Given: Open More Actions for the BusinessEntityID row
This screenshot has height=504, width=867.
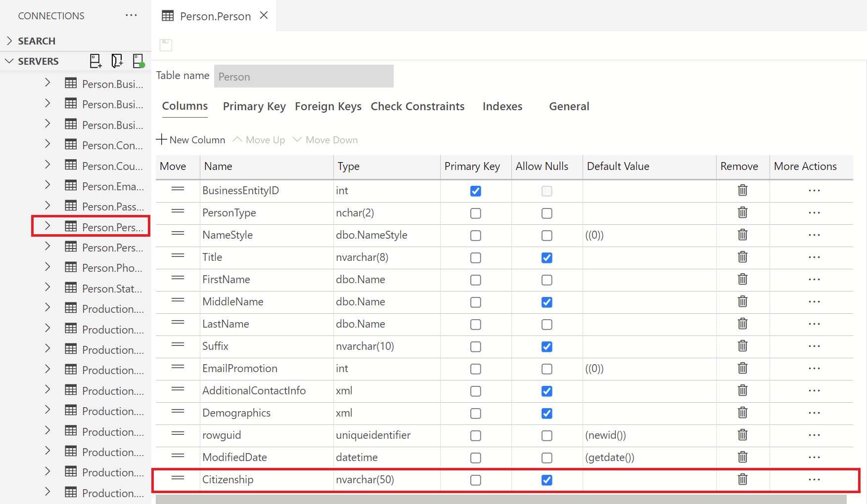Looking at the screenshot, I should point(814,191).
